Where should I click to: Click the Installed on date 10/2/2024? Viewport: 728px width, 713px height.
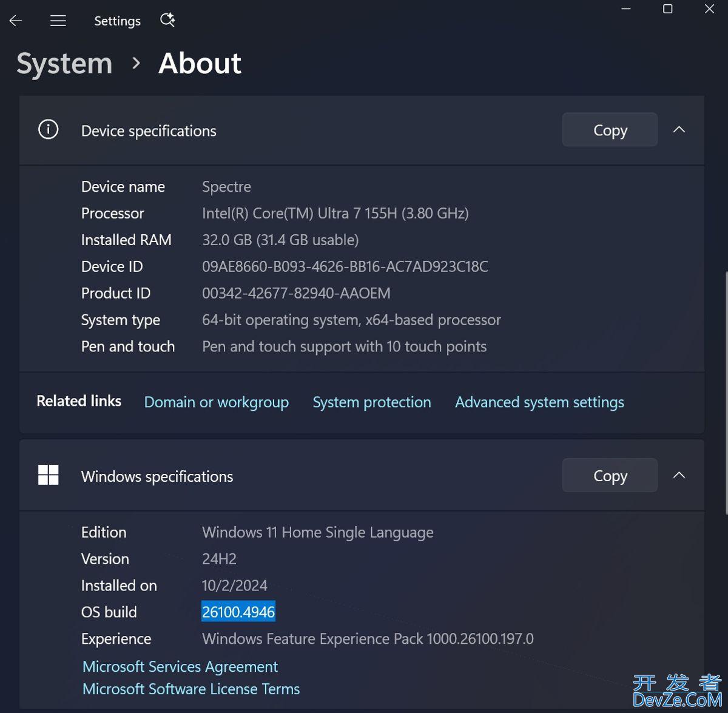coord(235,586)
